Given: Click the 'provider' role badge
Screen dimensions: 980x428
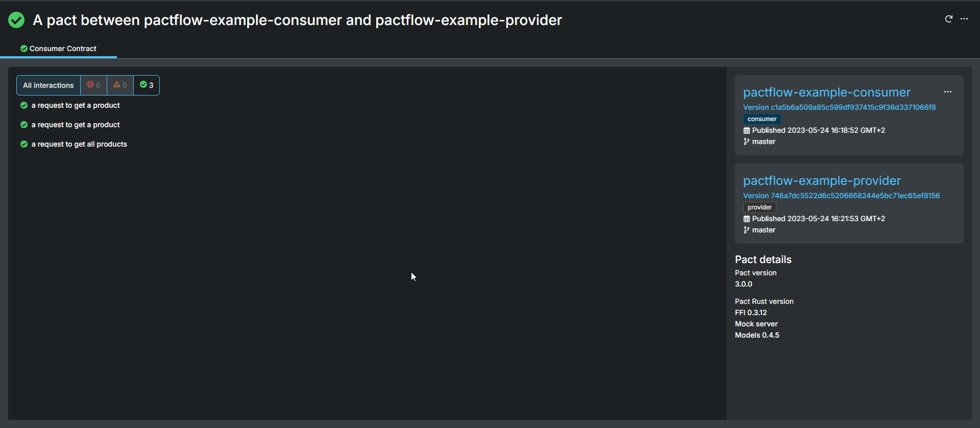Looking at the screenshot, I should (759, 207).
